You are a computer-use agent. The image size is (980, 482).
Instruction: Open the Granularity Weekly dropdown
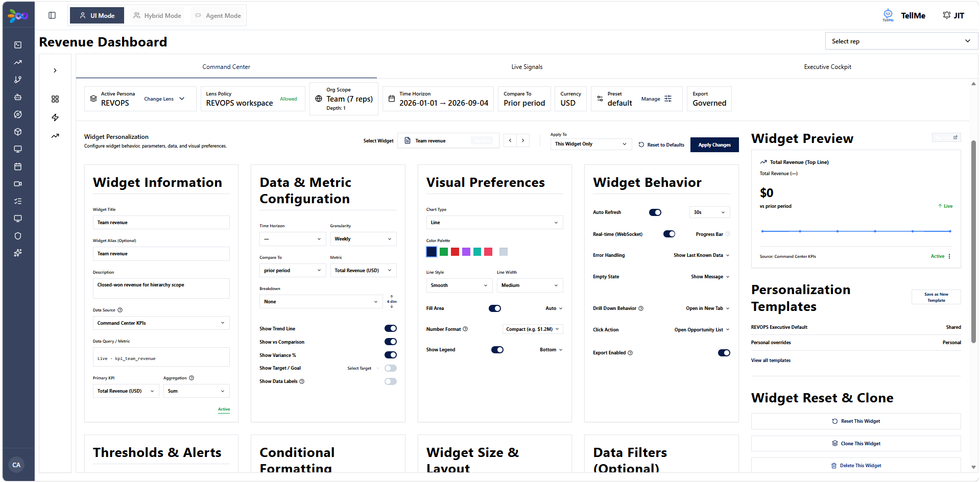363,239
